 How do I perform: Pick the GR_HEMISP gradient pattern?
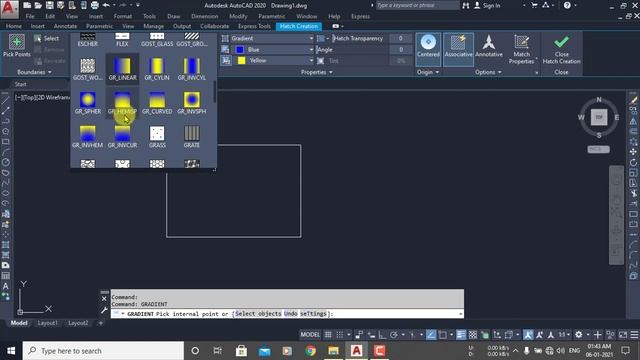coord(122,103)
